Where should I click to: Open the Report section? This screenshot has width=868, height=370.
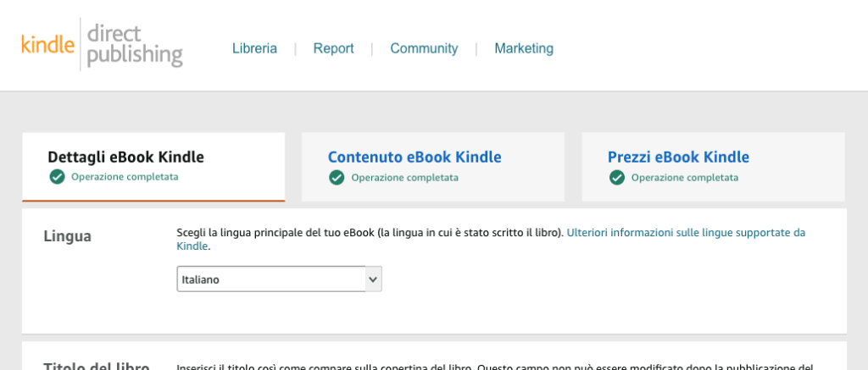point(333,48)
